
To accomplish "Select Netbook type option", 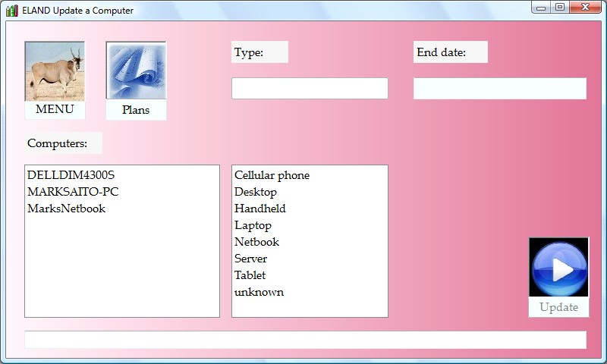I will (256, 242).
